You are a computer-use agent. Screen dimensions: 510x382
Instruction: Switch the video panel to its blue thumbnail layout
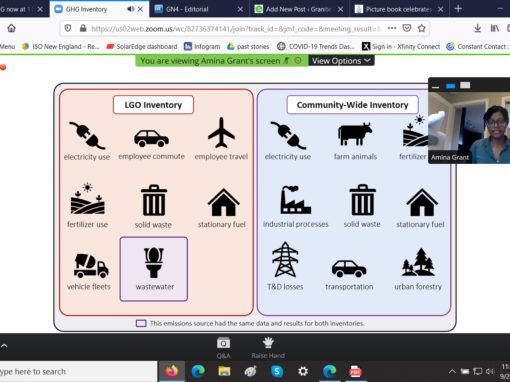(x=450, y=86)
